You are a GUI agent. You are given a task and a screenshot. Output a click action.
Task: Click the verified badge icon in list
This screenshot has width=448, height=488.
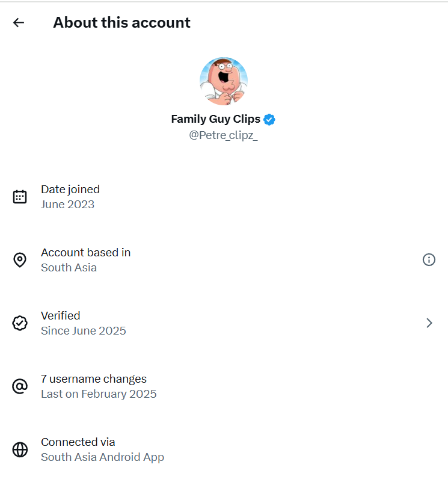tap(20, 323)
